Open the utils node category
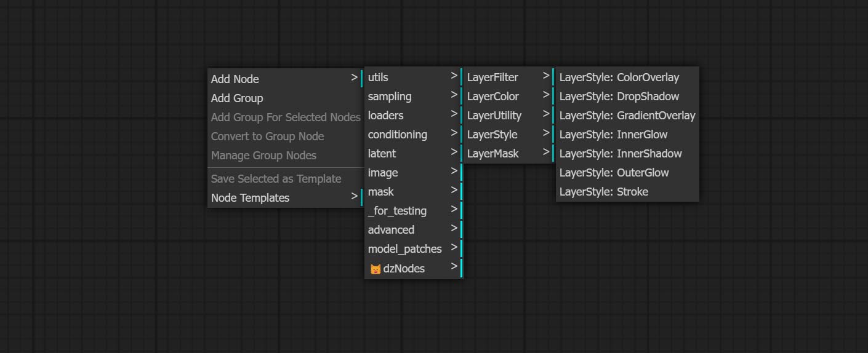The width and height of the screenshot is (868, 353). tap(378, 77)
